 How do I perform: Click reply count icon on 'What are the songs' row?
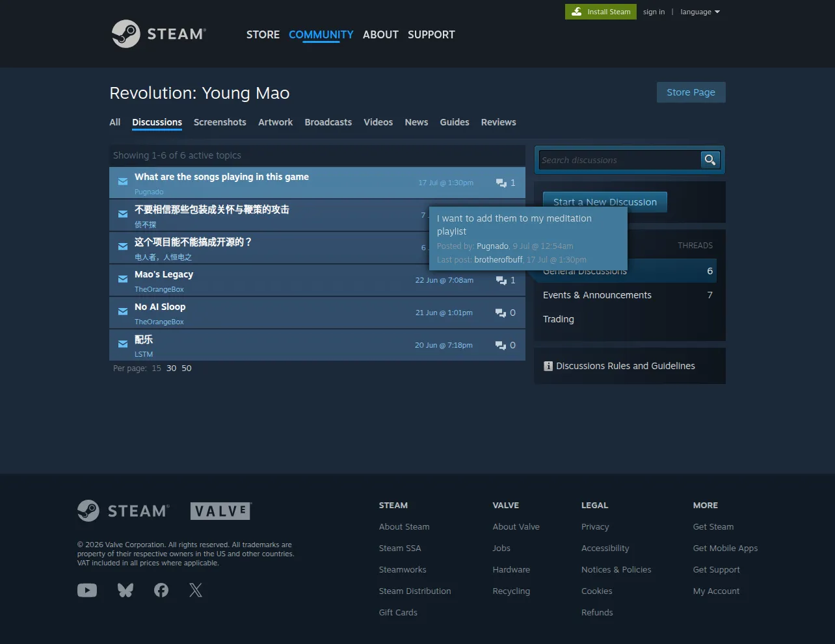point(501,183)
